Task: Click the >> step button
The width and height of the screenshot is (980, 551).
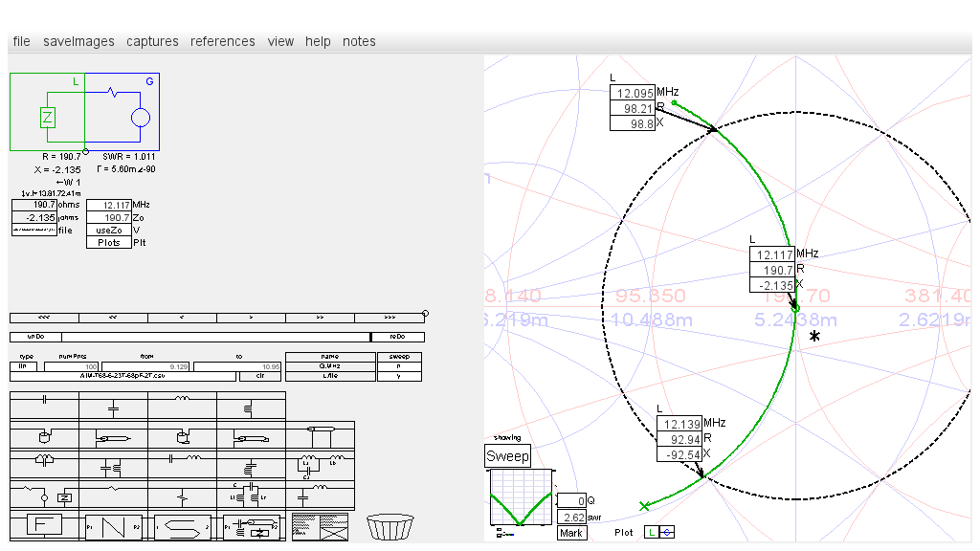Action: click(x=320, y=318)
